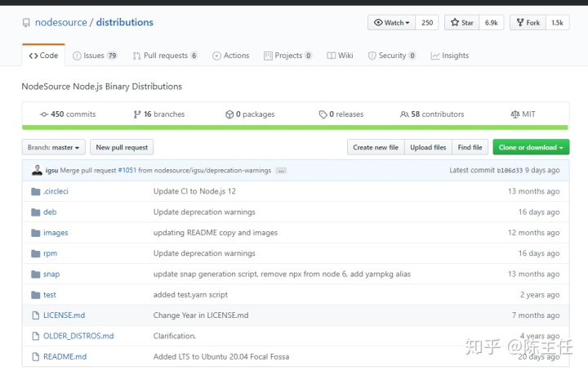Open the README.md file

65,357
